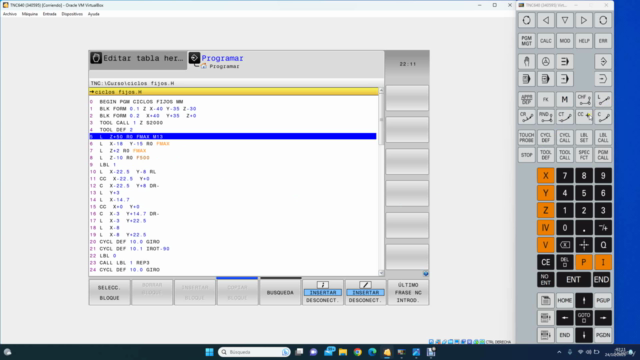Click the CYCL DEF key

(546, 138)
